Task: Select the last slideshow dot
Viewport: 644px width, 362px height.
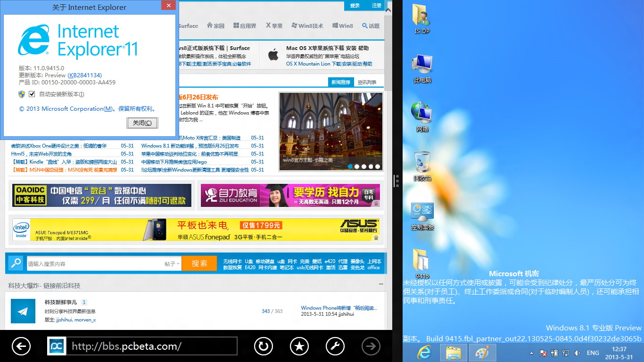Action: point(378,166)
